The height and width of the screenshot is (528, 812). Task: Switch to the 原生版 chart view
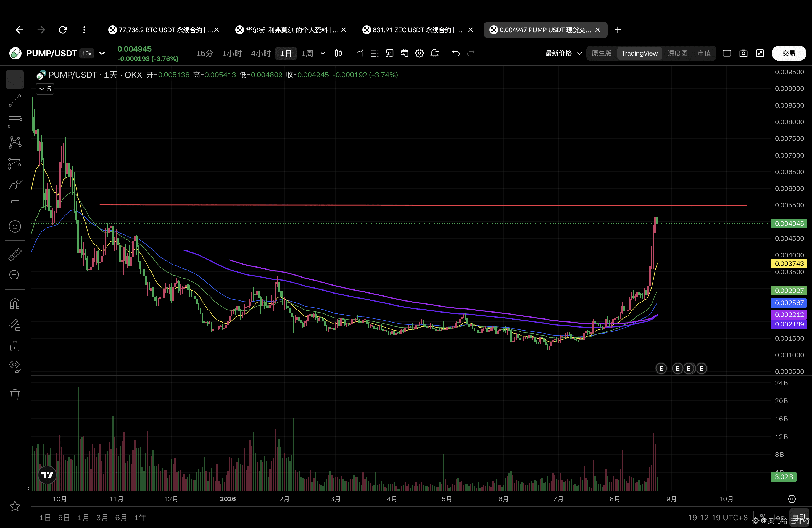point(602,53)
